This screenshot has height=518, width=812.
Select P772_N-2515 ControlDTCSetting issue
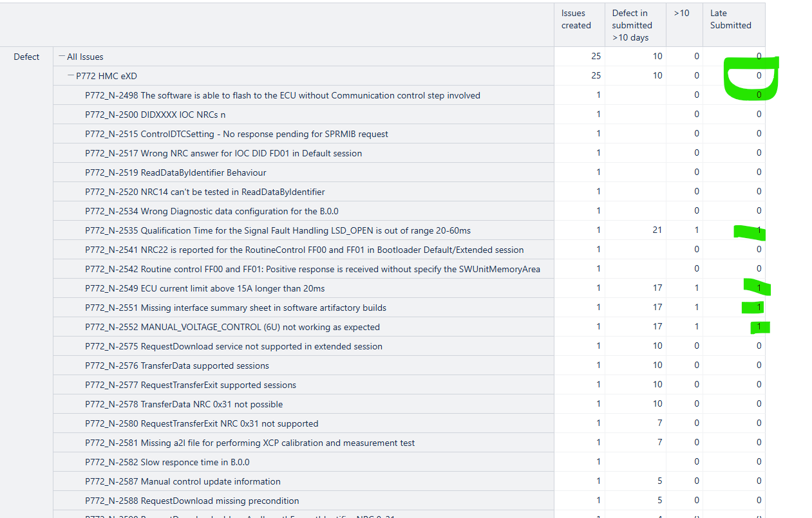(x=236, y=134)
